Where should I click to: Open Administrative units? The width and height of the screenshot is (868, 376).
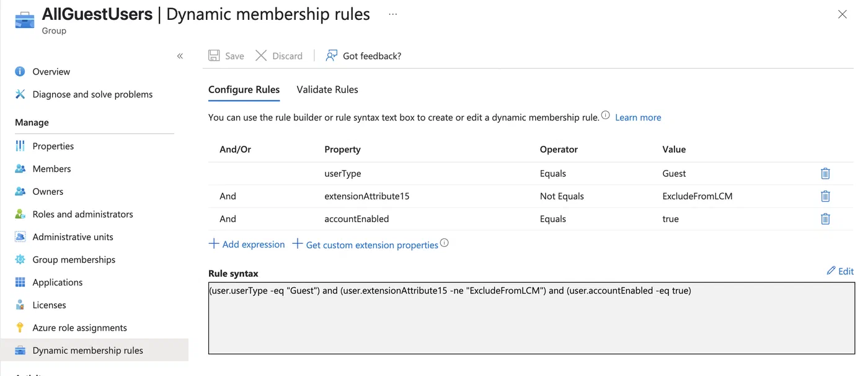point(73,237)
